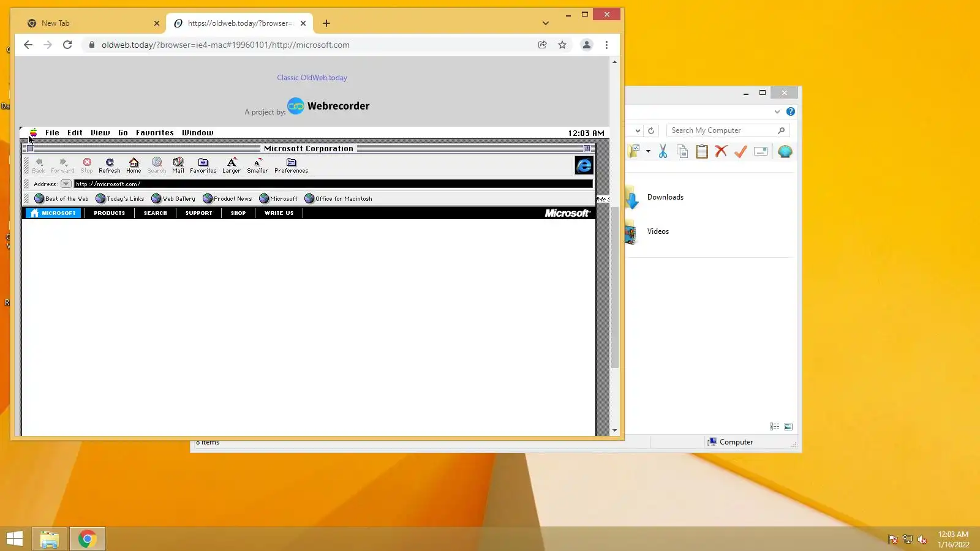Switch File Explorer to large icons view

pyautogui.click(x=788, y=427)
